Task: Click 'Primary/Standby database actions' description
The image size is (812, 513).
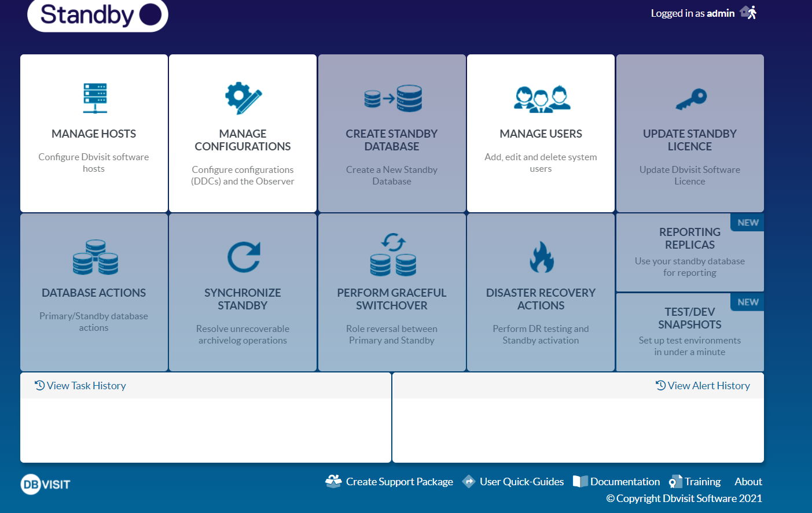Action: click(x=94, y=322)
